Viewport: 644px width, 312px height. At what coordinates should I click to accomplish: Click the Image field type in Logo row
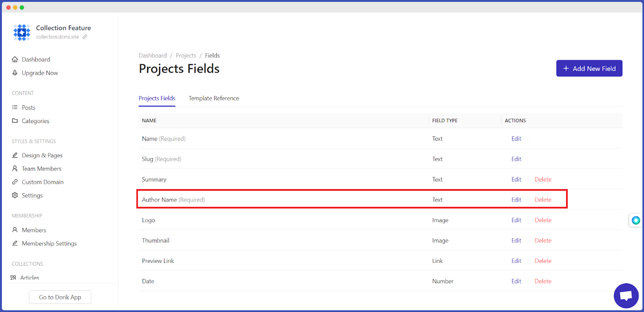click(440, 220)
